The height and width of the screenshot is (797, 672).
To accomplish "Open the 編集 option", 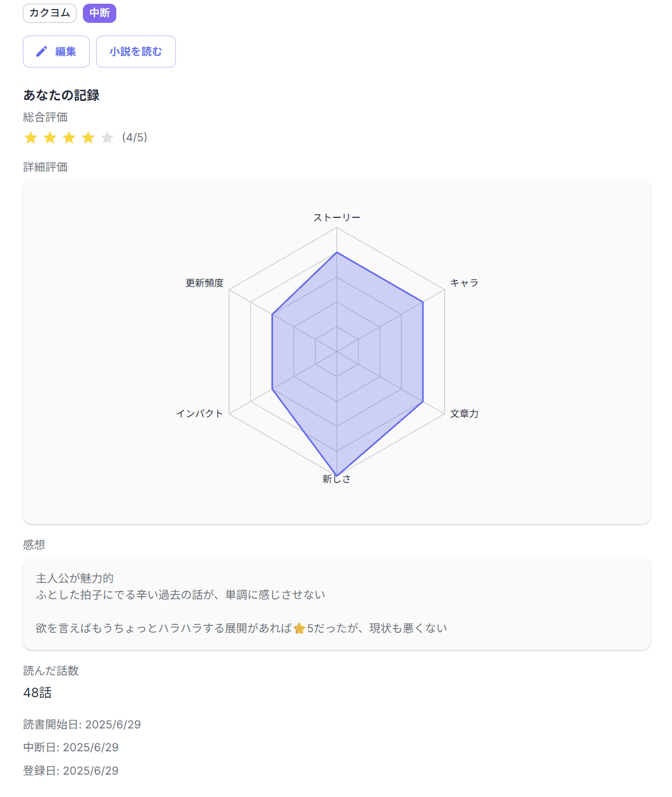I will pos(56,51).
